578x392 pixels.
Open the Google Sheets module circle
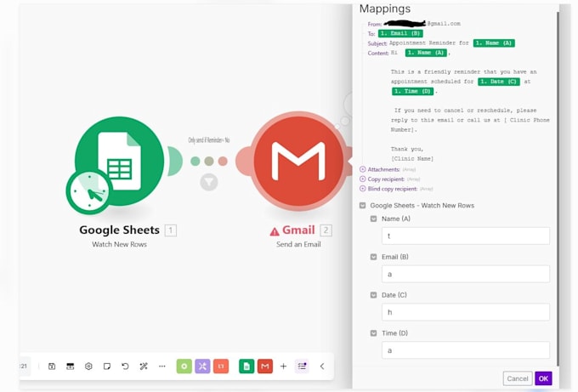click(119, 162)
